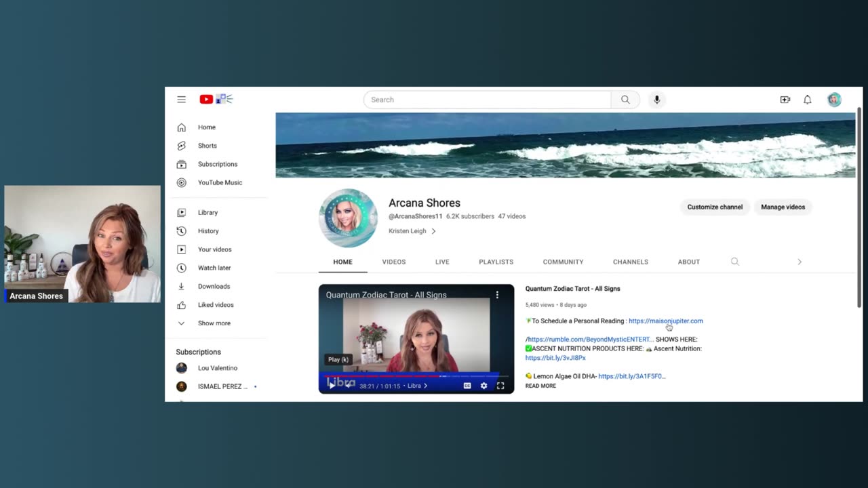The width and height of the screenshot is (868, 488).
Task: Mute the featured video volume icon
Action: (x=348, y=386)
